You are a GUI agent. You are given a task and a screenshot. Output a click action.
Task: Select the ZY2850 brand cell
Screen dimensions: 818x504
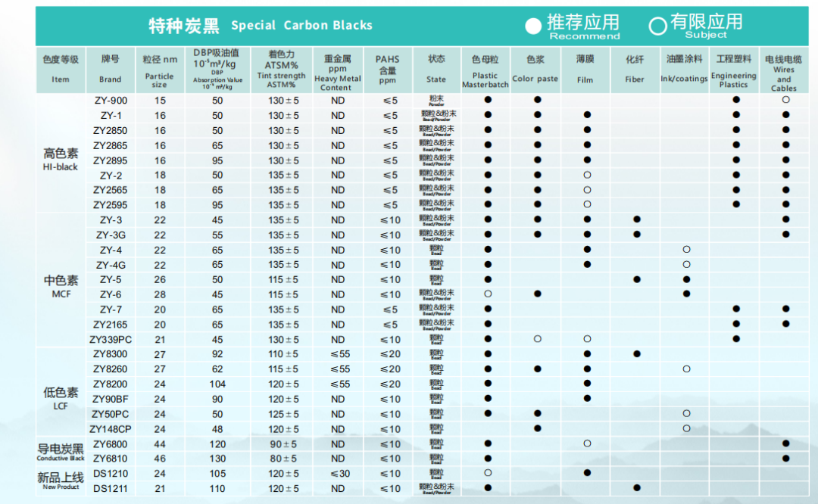pos(110,130)
